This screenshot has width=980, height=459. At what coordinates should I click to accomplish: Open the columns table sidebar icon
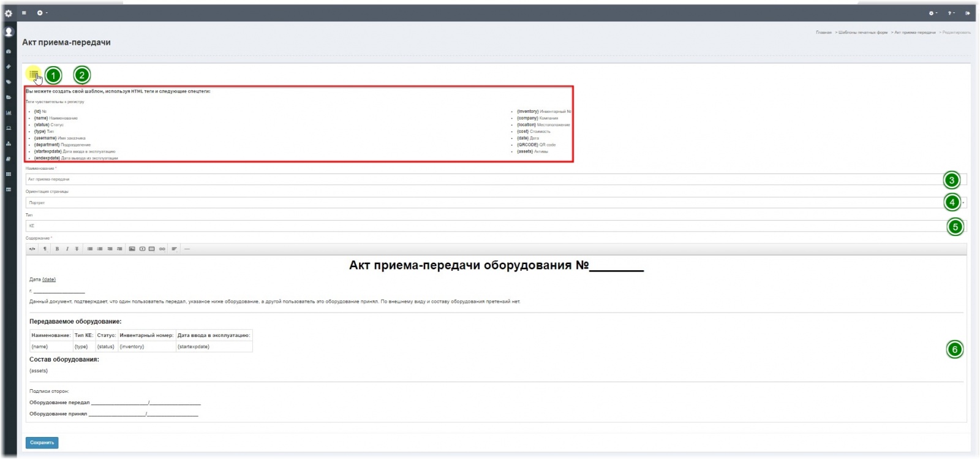(9, 174)
